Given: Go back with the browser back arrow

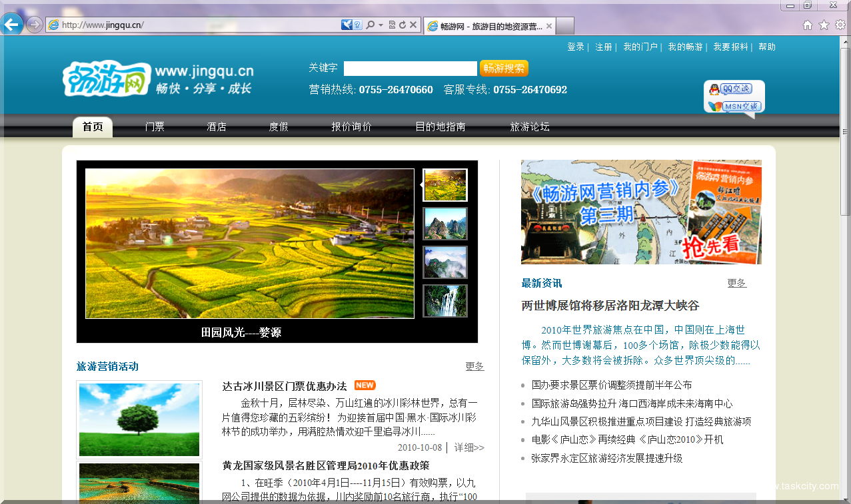Looking at the screenshot, I should (11, 25).
